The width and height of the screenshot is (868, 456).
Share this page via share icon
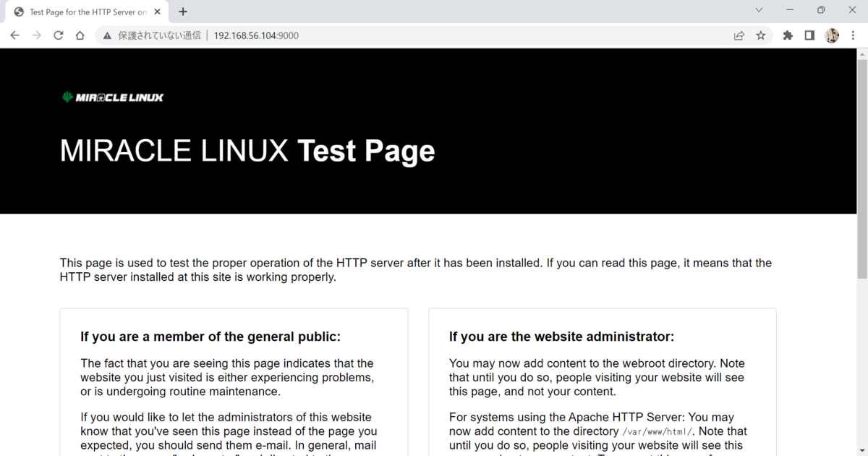tap(739, 35)
